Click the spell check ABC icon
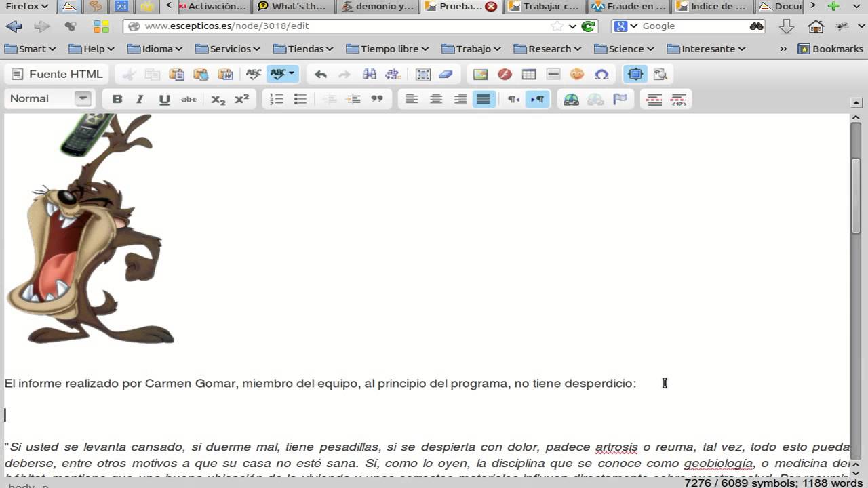Image resolution: width=868 pixels, height=488 pixels. point(254,74)
